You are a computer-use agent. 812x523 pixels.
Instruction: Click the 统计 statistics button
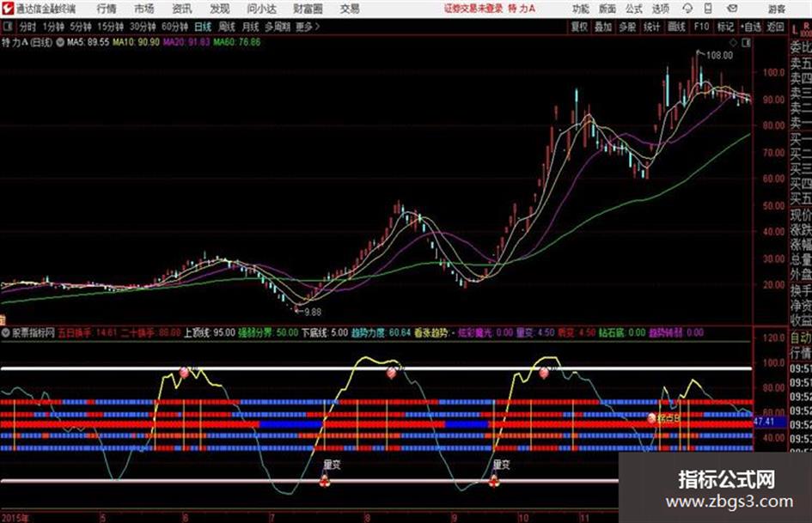click(651, 27)
